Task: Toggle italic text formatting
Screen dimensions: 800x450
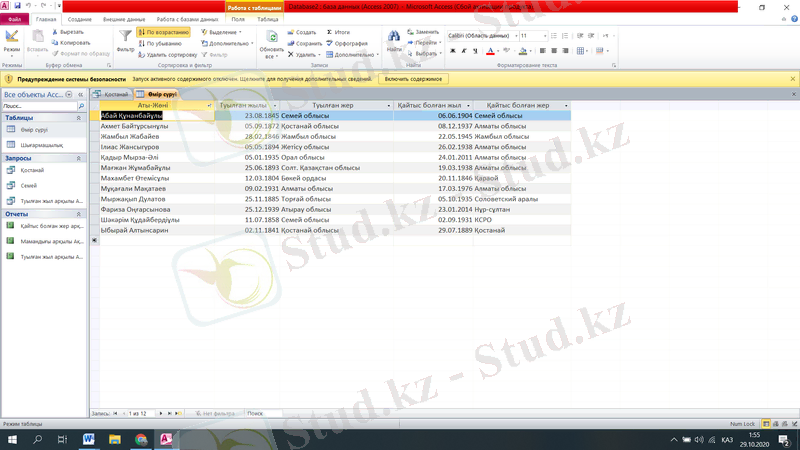Action: click(463, 51)
